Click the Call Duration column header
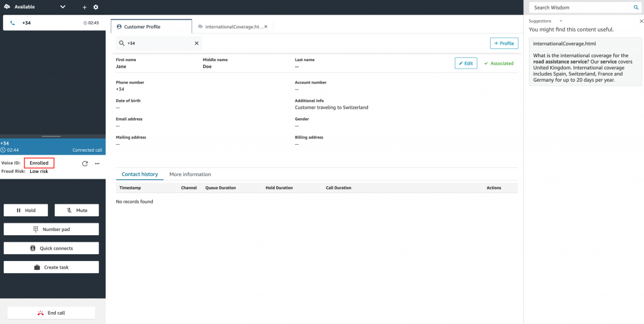The width and height of the screenshot is (644, 324). (x=339, y=187)
